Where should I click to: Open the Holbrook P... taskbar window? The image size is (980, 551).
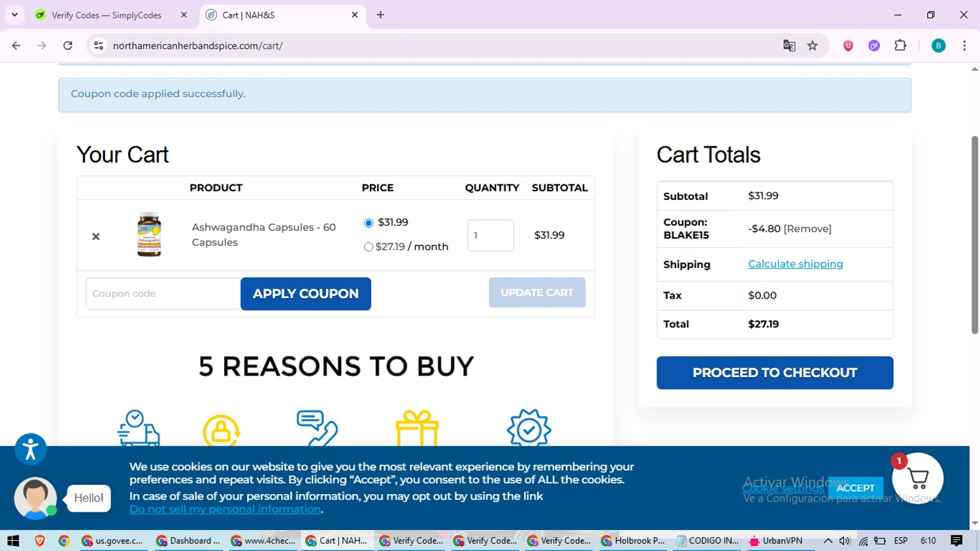(634, 541)
